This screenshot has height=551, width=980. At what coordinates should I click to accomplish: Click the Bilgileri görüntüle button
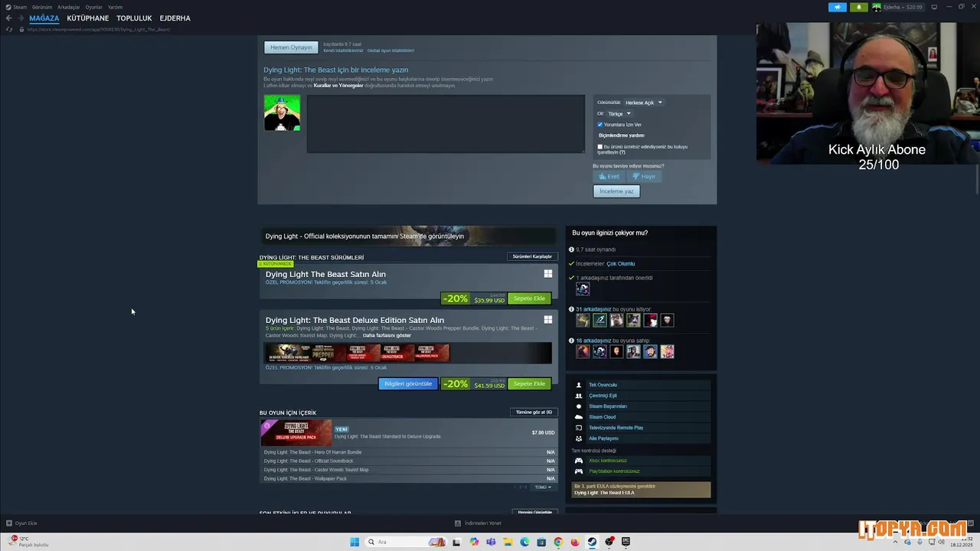(408, 383)
